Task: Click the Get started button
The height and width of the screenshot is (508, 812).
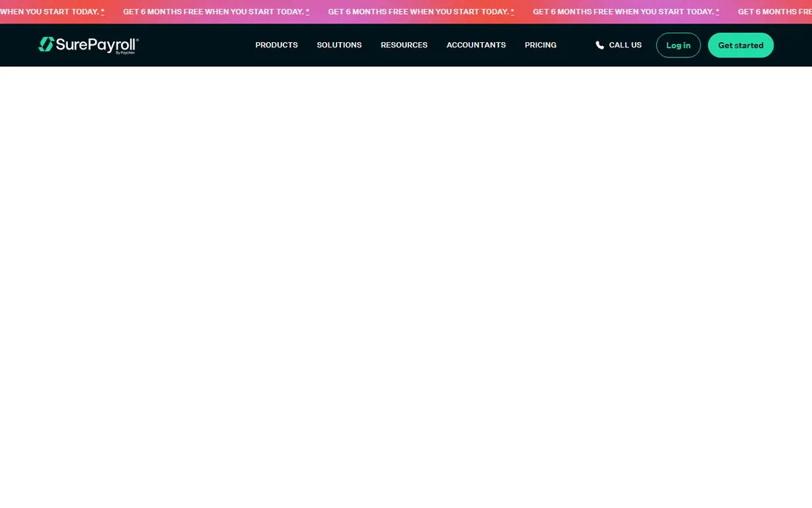Action: coord(740,45)
